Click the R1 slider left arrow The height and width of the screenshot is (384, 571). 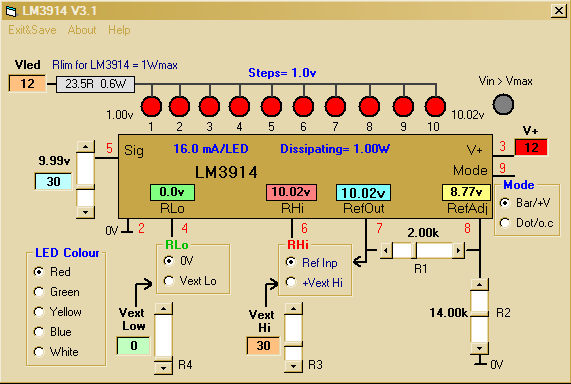386,251
